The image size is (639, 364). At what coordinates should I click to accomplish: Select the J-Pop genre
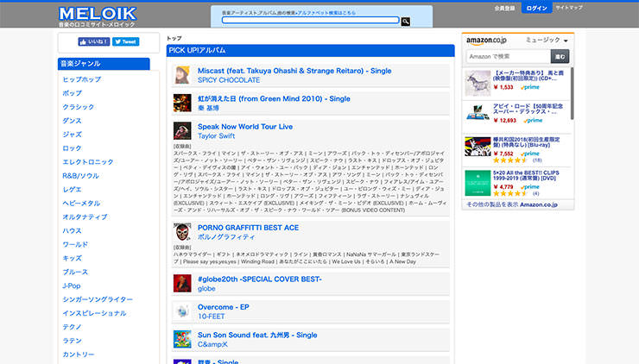coord(72,286)
